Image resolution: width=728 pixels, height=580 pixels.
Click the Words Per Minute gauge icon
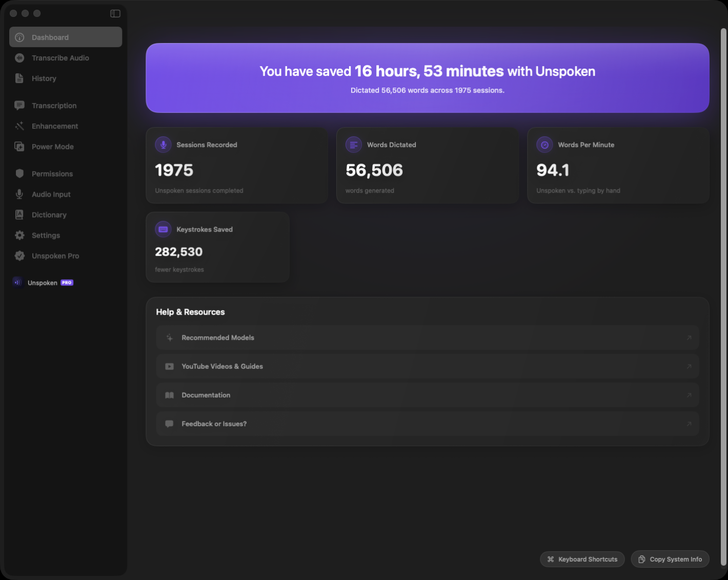pyautogui.click(x=544, y=144)
